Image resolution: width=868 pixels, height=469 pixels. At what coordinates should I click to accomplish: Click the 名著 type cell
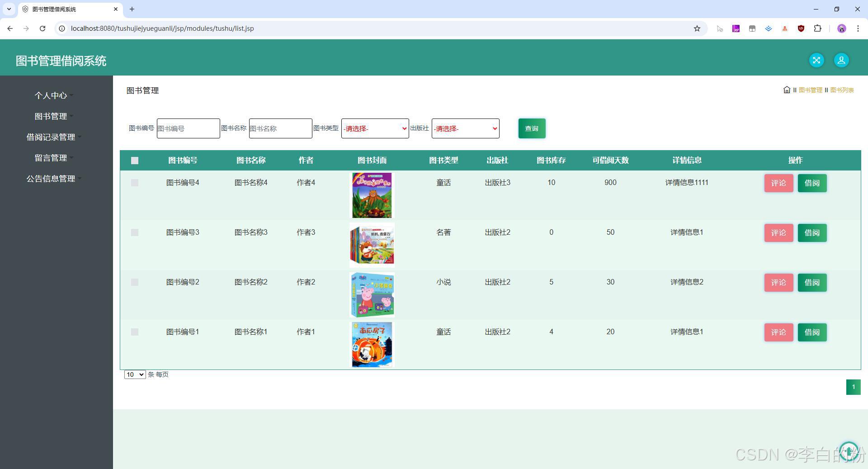443,232
